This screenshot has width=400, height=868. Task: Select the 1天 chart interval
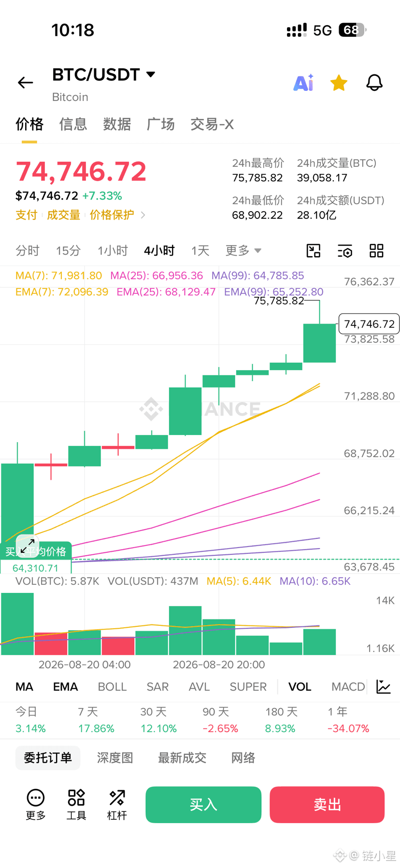[x=200, y=251]
